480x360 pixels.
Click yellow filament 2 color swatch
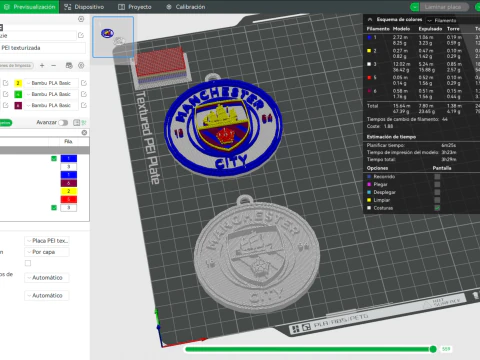click(18, 83)
